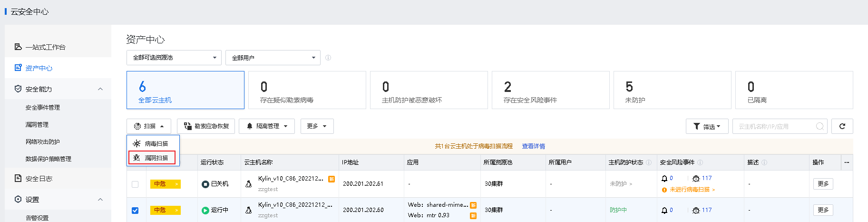Click the 查看详情 link
Screen dimensions: 868x222
click(534, 146)
